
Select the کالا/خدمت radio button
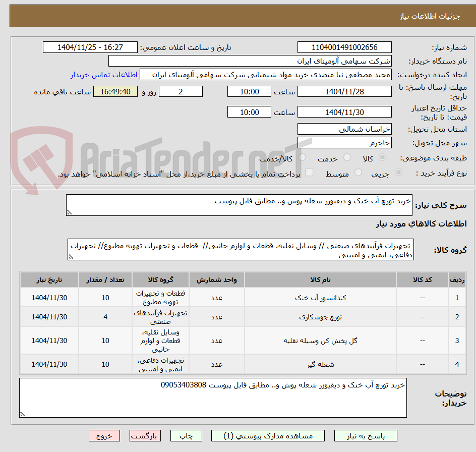click(302, 157)
